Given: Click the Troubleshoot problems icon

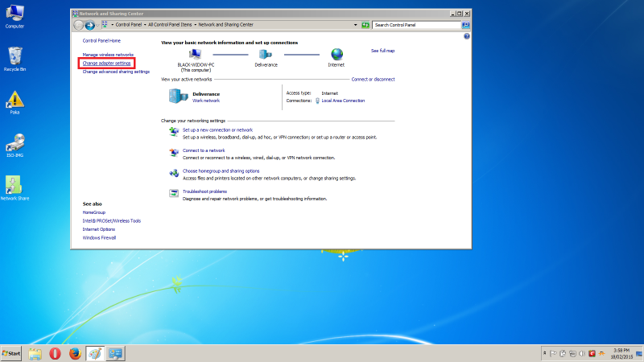Looking at the screenshot, I should tap(173, 193).
